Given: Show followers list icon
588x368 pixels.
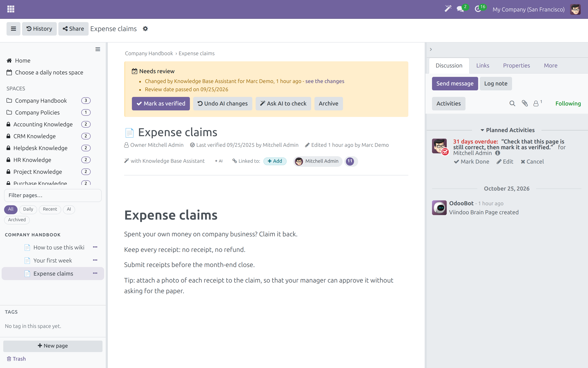Looking at the screenshot, I should [537, 103].
